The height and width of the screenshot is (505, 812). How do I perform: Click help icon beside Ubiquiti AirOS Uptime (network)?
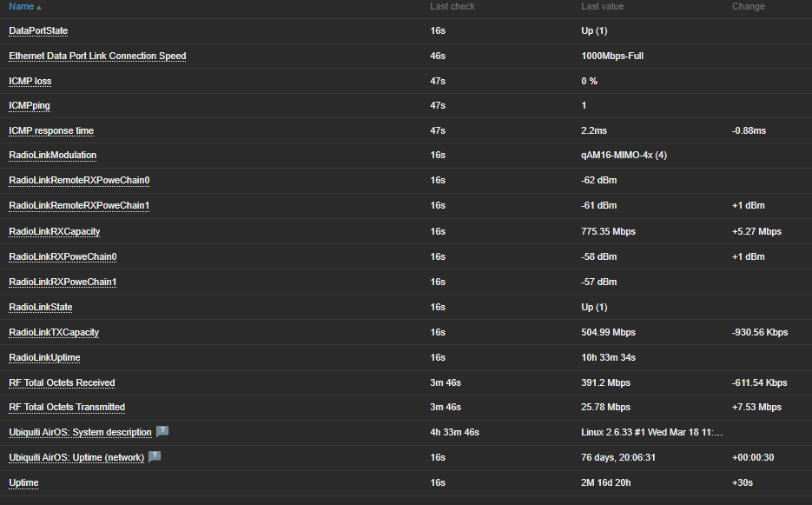155,456
